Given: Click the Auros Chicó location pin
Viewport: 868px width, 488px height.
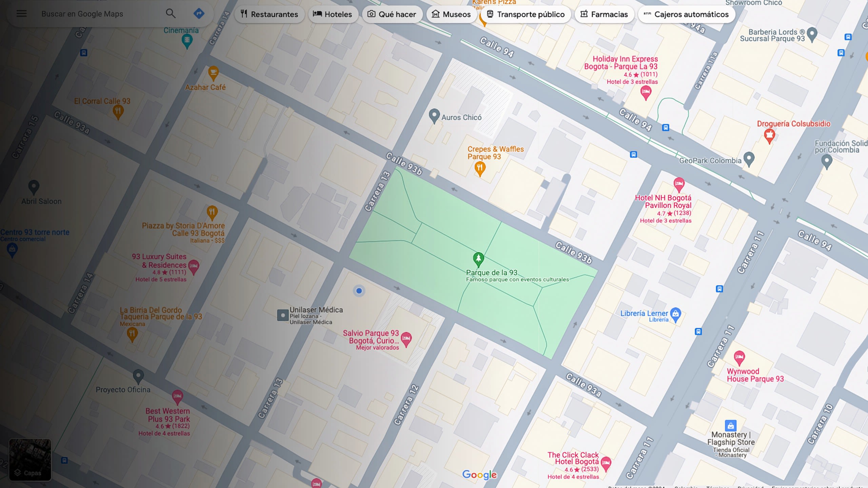Looking at the screenshot, I should [x=434, y=116].
